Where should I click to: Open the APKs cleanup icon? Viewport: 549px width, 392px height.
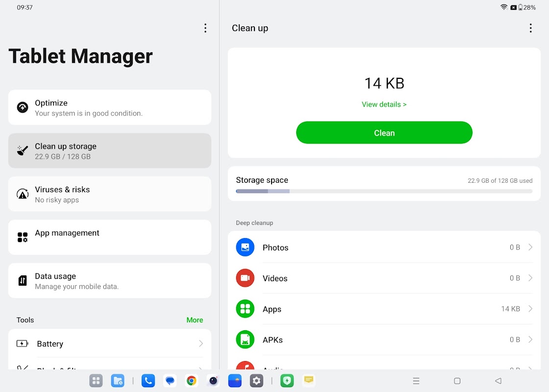coord(245,339)
